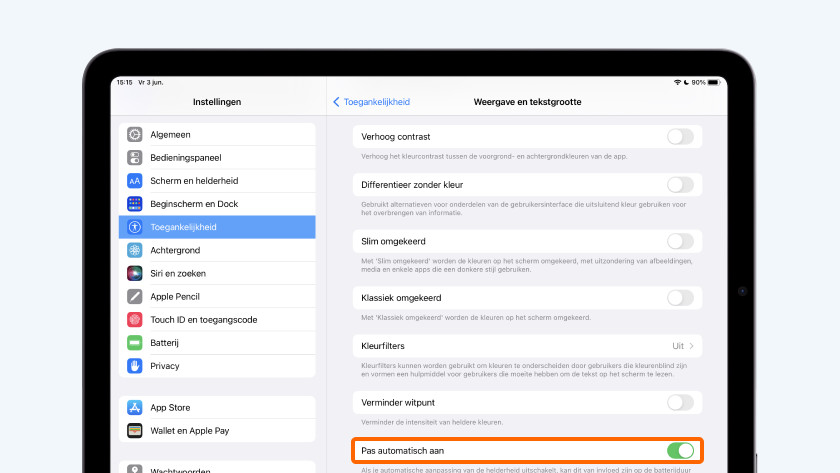Image resolution: width=840 pixels, height=473 pixels.
Task: Tap the Beginscherm en Dock icon
Action: [134, 204]
